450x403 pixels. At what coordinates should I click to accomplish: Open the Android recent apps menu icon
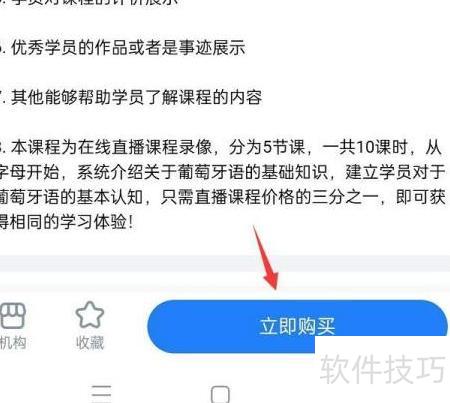[x=101, y=394]
